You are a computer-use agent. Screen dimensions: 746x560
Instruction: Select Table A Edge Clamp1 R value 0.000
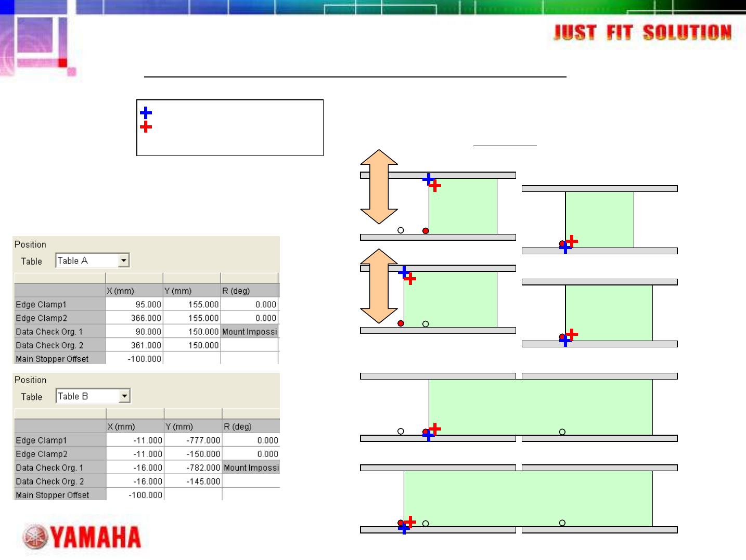coord(250,304)
